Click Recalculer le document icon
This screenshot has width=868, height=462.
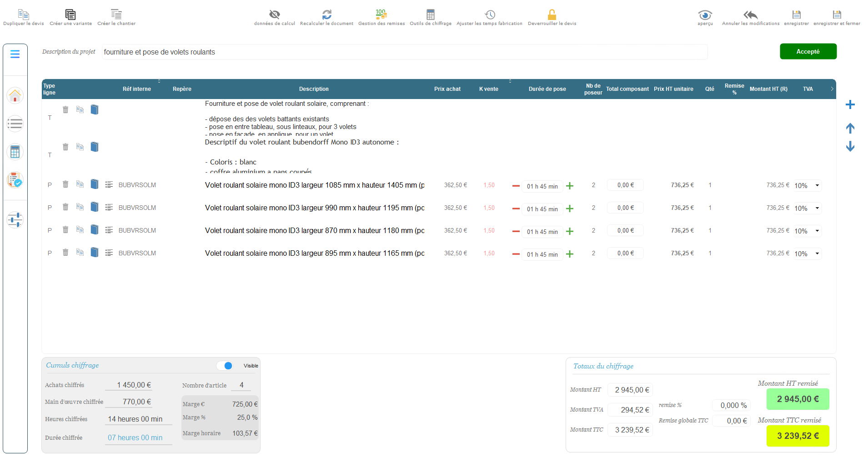coord(326,15)
